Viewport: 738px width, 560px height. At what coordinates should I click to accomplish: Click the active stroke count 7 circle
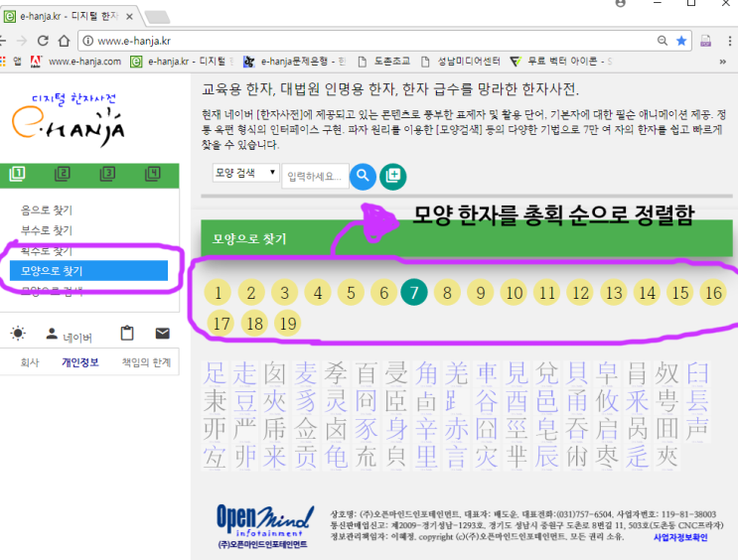(414, 292)
